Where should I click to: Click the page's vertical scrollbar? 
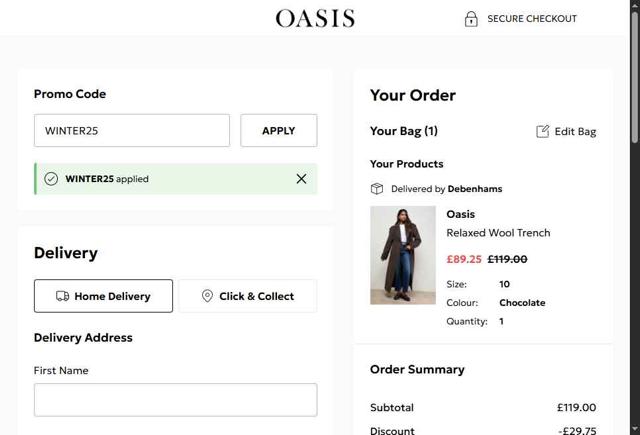tap(633, 80)
